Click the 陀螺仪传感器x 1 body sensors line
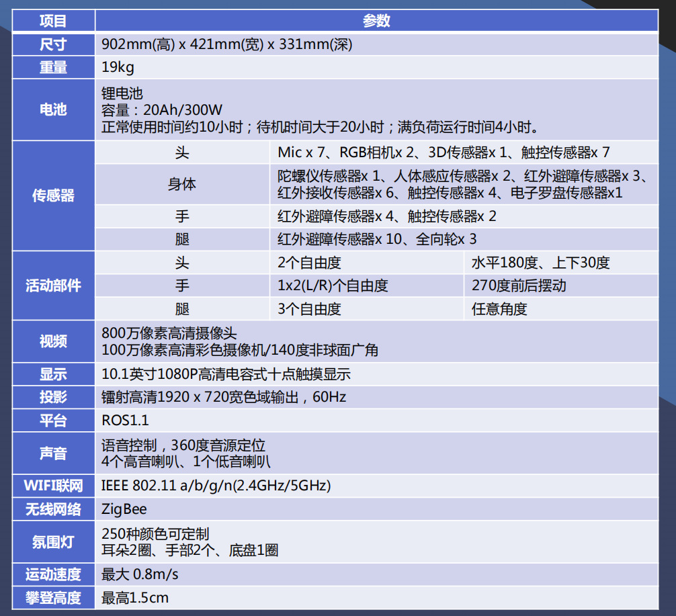The image size is (676, 616). tap(462, 176)
